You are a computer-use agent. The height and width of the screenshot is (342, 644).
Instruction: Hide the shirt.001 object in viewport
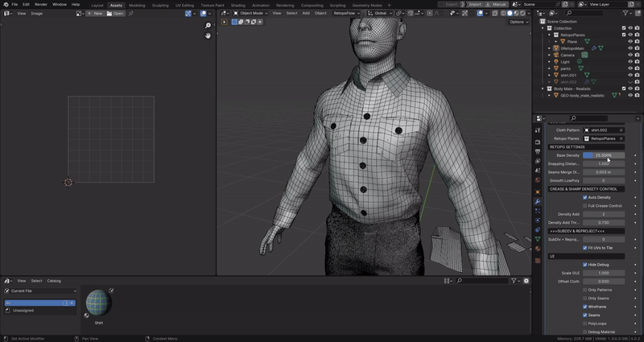point(630,75)
